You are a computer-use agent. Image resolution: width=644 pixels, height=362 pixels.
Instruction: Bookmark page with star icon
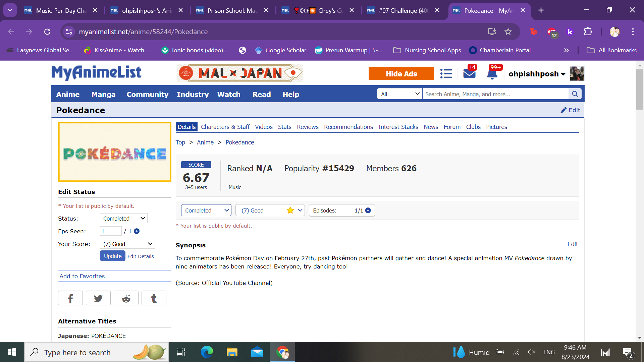click(x=508, y=32)
